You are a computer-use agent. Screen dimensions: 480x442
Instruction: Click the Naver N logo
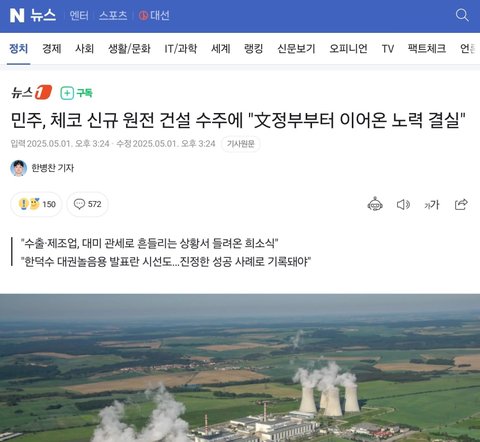pos(17,15)
